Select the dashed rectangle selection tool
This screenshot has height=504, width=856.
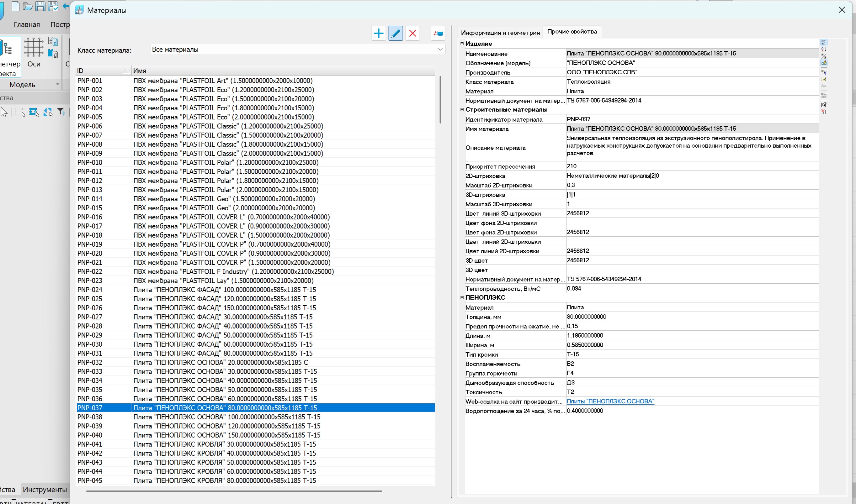[20, 112]
